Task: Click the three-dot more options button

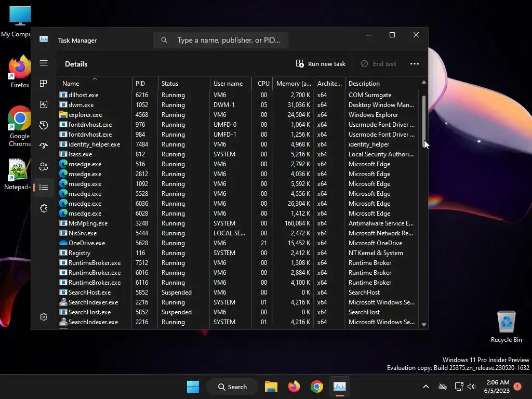Action: point(414,64)
